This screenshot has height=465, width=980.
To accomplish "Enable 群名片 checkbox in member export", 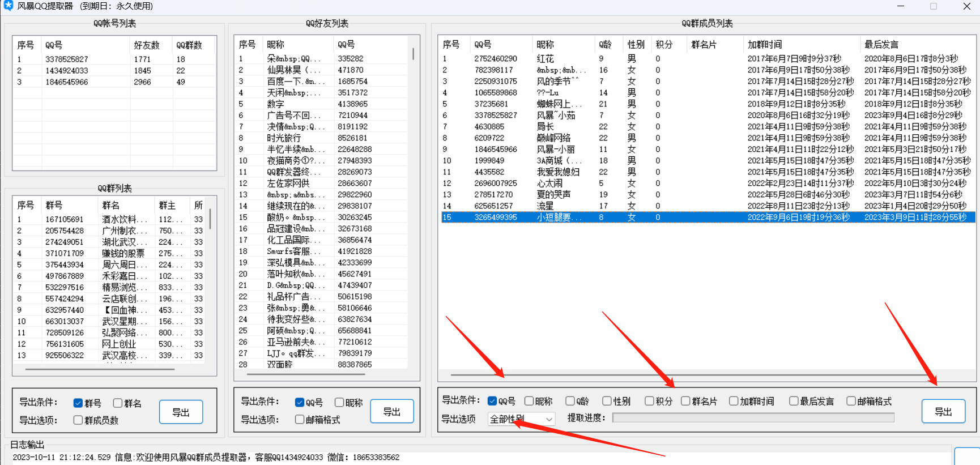I will click(x=686, y=401).
